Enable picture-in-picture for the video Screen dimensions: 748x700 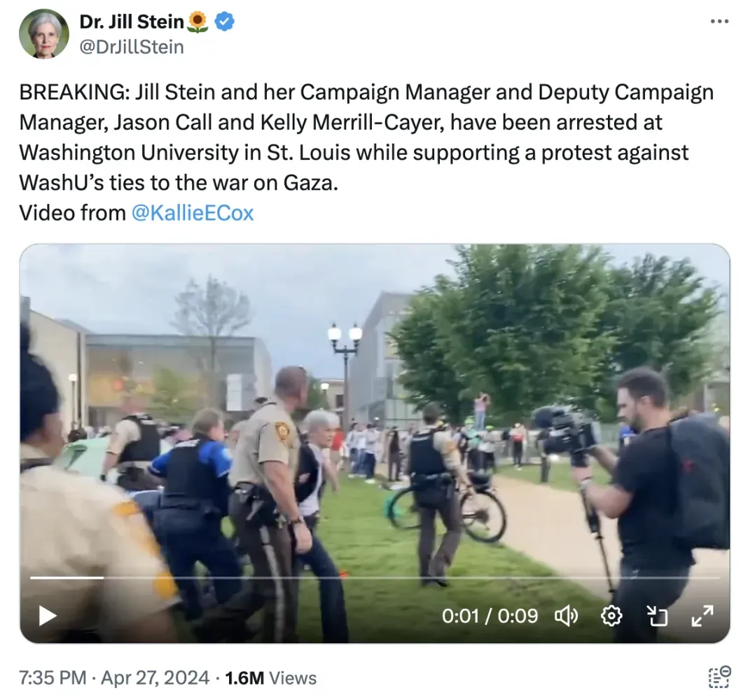pos(657,616)
